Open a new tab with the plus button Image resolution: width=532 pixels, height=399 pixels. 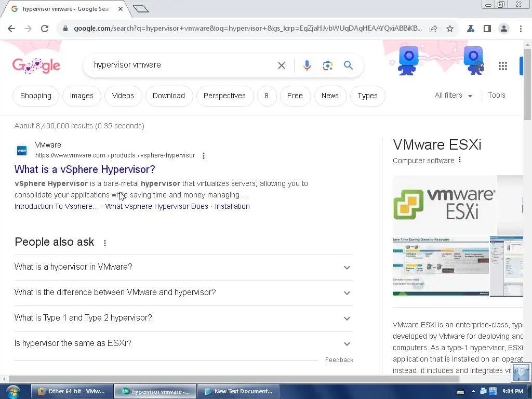141,9
